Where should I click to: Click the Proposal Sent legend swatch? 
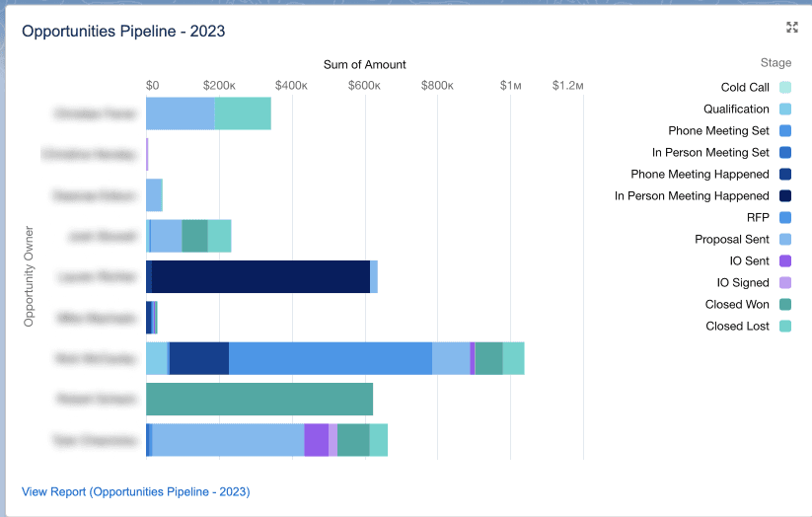(785, 240)
